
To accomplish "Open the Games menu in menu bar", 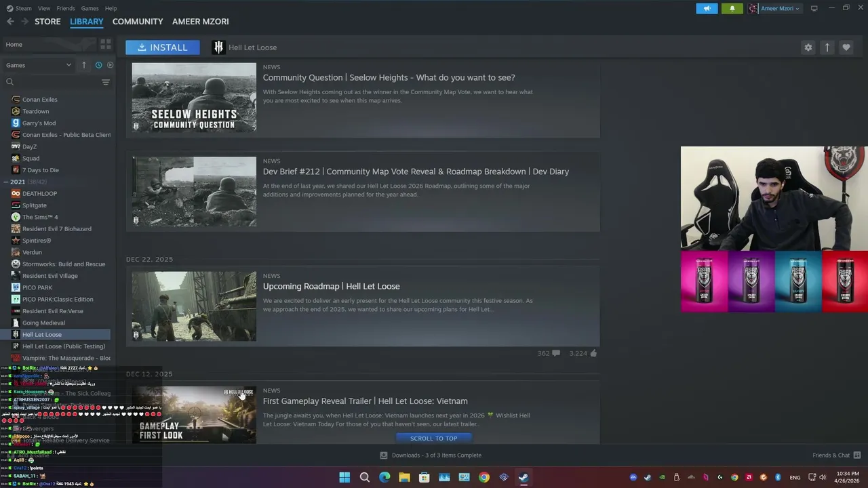I will click(x=90, y=8).
